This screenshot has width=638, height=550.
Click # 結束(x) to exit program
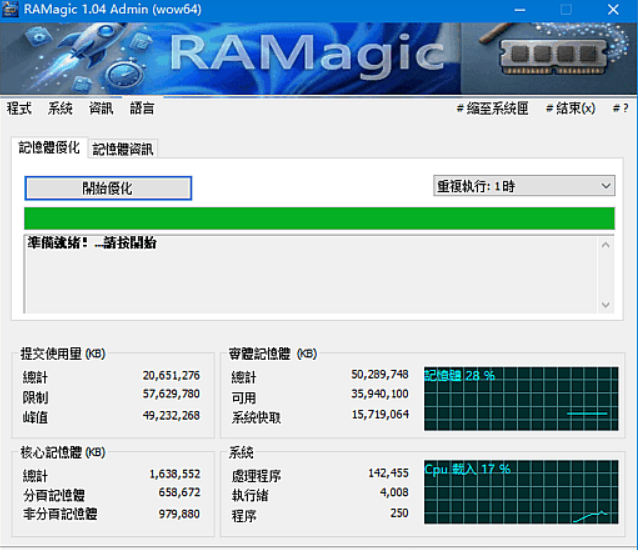coord(570,109)
